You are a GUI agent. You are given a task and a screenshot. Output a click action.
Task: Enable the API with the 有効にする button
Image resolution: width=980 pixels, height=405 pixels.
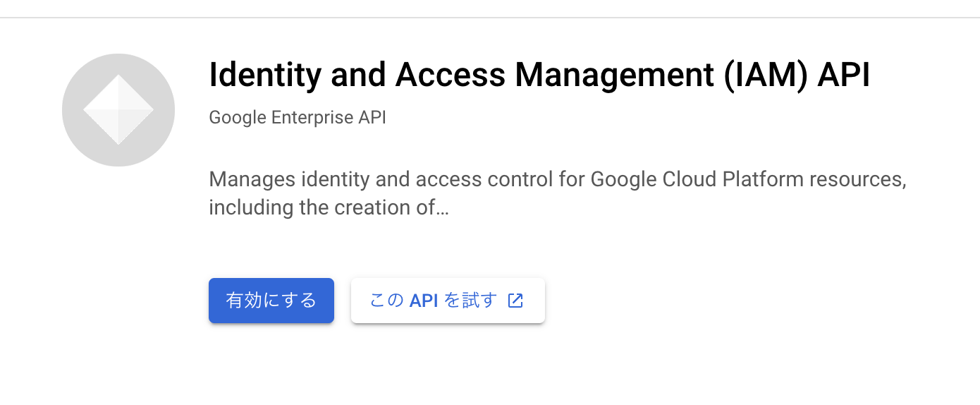click(x=271, y=301)
